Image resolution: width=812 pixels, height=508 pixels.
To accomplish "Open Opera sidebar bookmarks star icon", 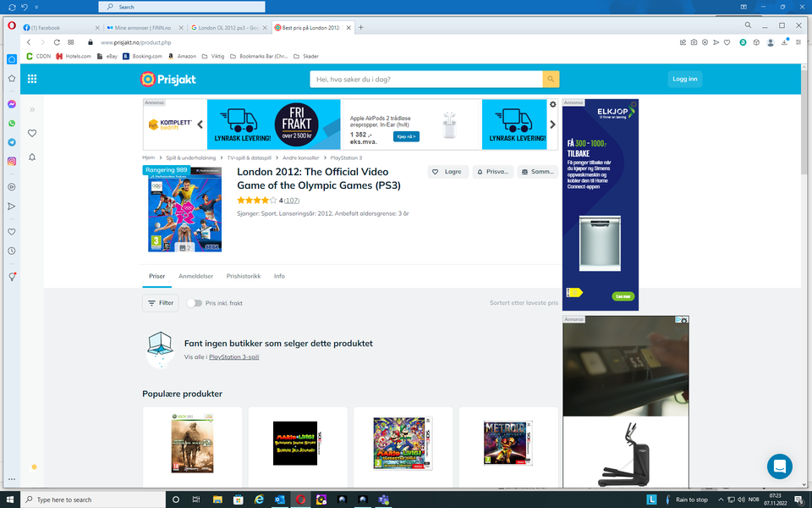I will pyautogui.click(x=11, y=78).
